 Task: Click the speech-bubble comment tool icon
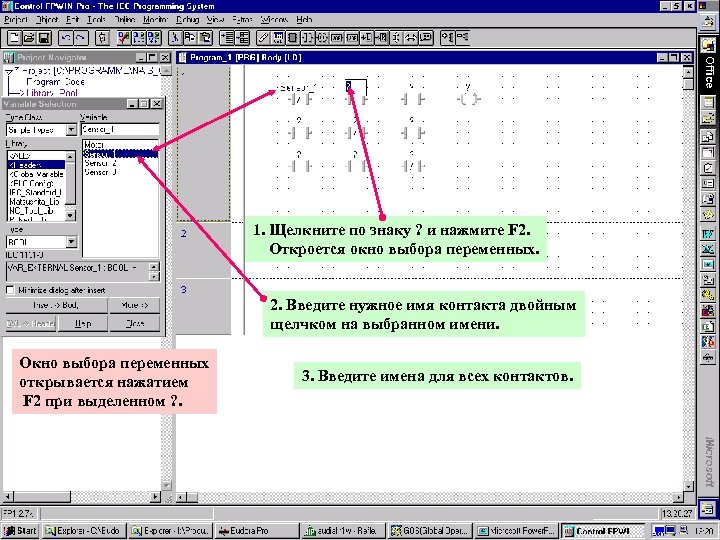(x=426, y=38)
